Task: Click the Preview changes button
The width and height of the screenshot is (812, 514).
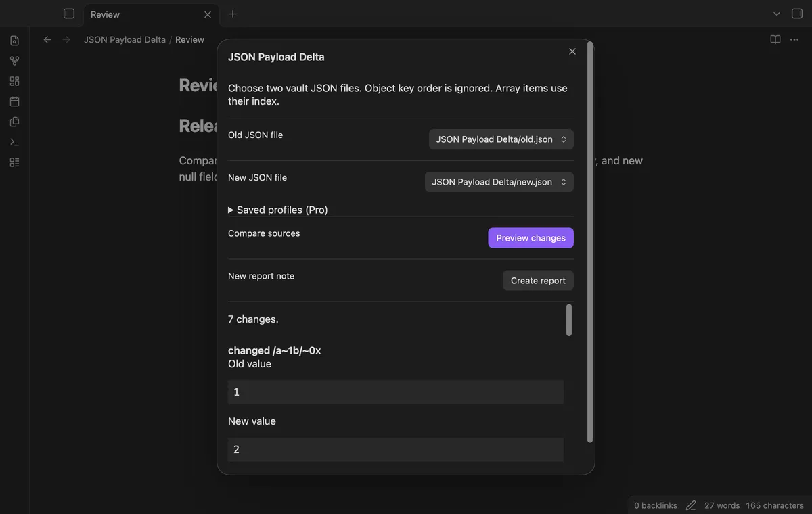Action: click(x=531, y=238)
